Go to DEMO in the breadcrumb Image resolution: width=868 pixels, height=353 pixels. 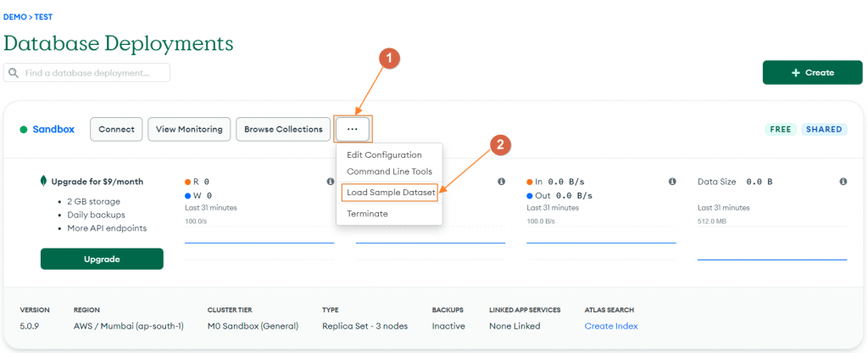[15, 17]
